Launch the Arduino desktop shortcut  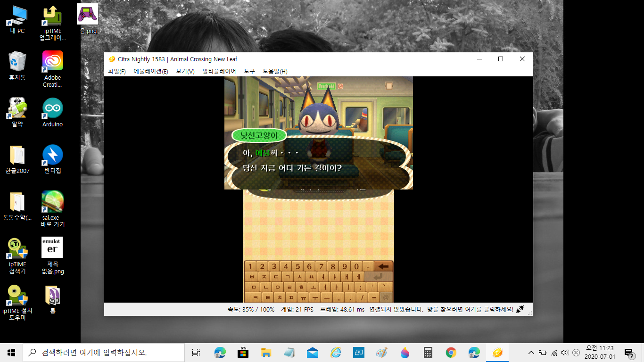click(52, 113)
